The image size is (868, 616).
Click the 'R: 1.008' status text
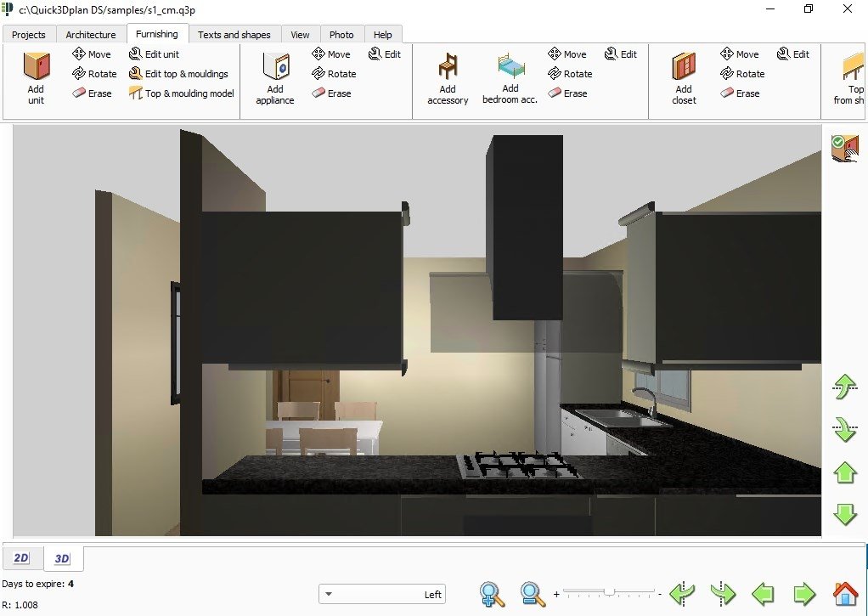tap(20, 605)
